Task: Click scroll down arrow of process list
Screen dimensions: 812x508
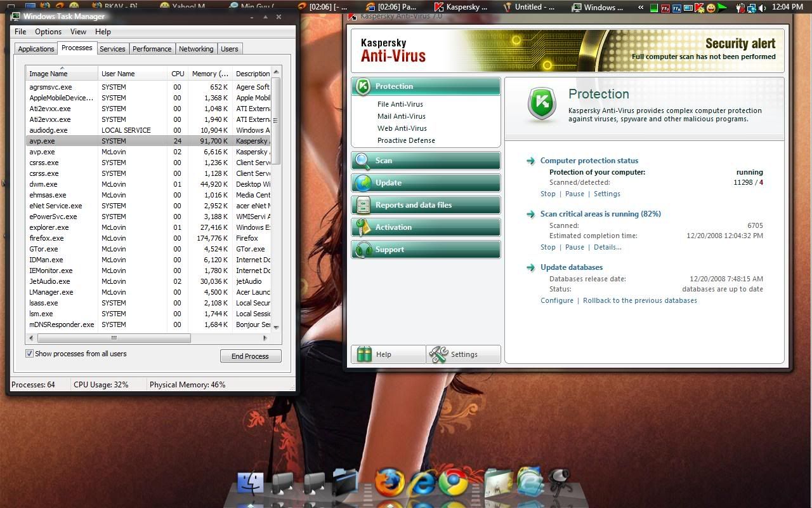Action: (x=276, y=327)
